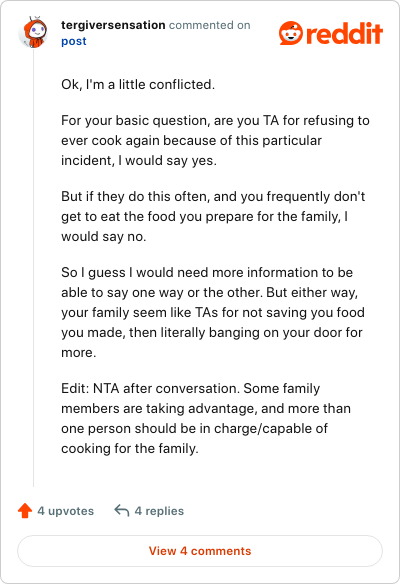
Task: Click the vertical comment thread line
Action: click(34, 267)
